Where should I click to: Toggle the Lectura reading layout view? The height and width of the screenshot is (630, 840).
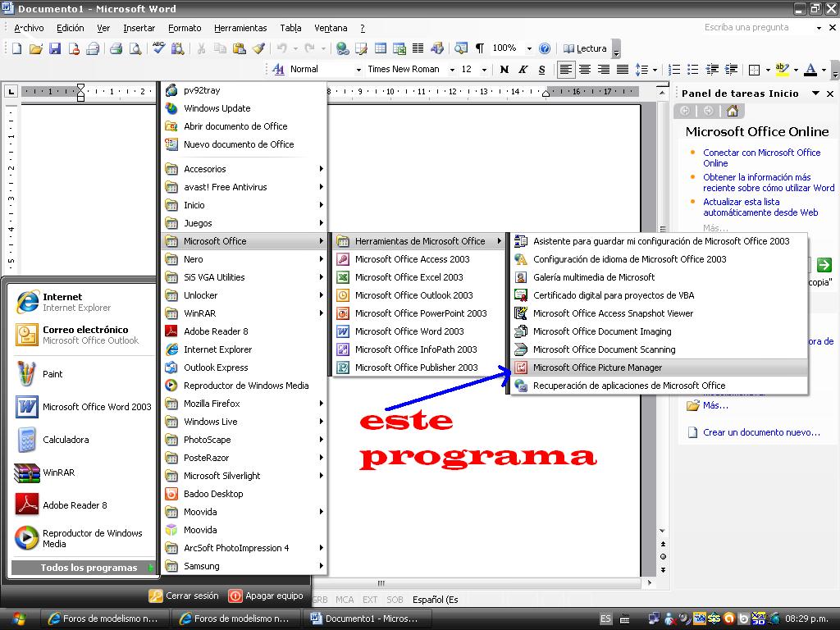point(584,48)
